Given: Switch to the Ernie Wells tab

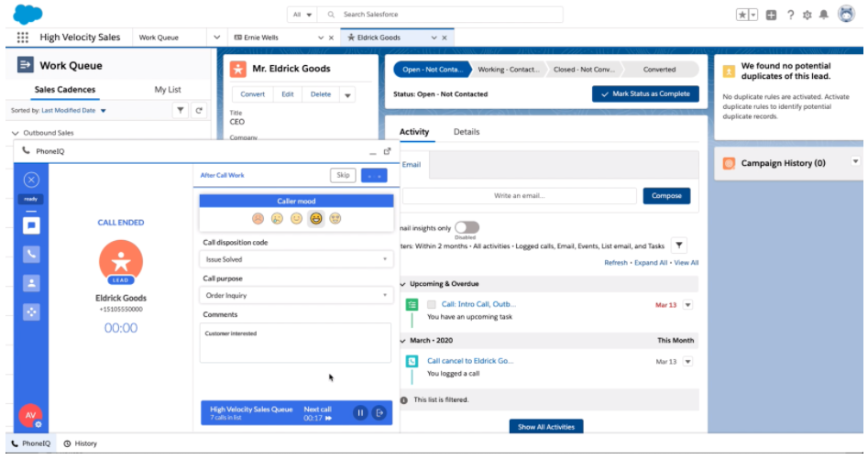Looking at the screenshot, I should point(260,38).
